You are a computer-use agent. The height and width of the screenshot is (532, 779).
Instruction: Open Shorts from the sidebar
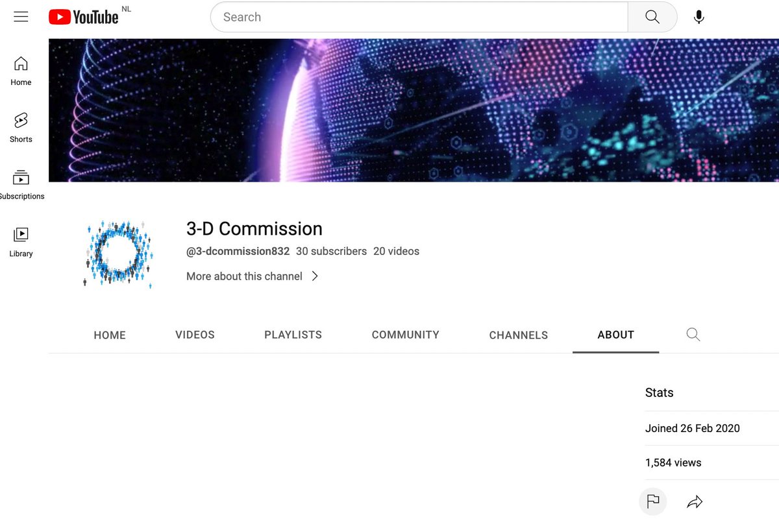pyautogui.click(x=21, y=127)
